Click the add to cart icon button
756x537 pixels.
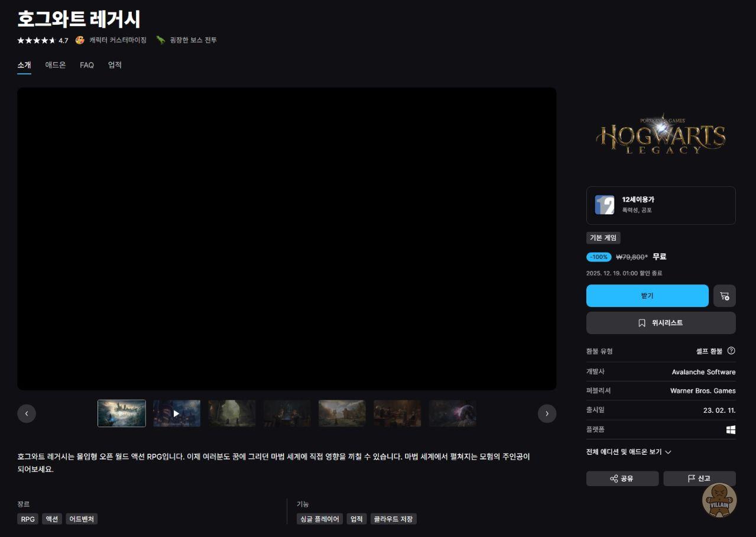pyautogui.click(x=724, y=296)
